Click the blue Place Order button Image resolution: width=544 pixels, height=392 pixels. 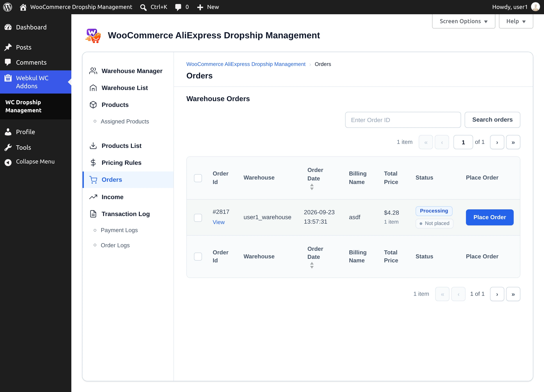(490, 217)
